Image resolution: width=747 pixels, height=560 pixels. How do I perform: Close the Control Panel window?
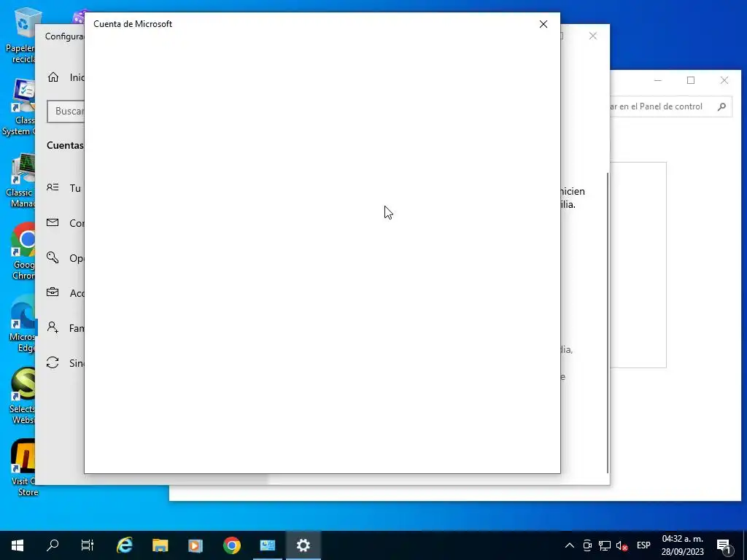tap(724, 80)
